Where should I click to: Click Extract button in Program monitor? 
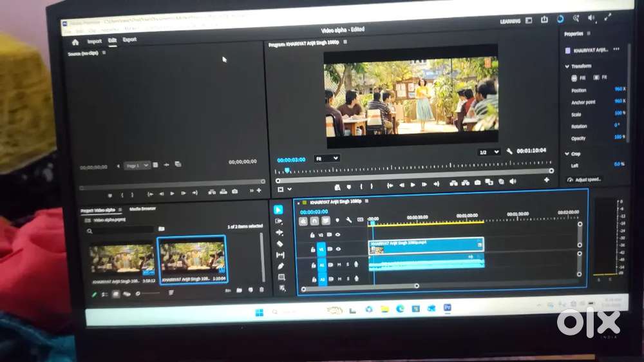[466, 183]
